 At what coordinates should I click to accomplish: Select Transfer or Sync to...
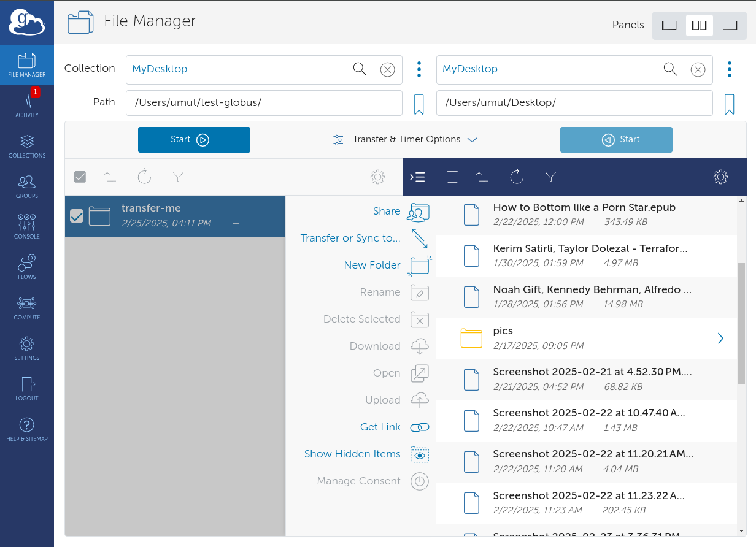point(364,239)
